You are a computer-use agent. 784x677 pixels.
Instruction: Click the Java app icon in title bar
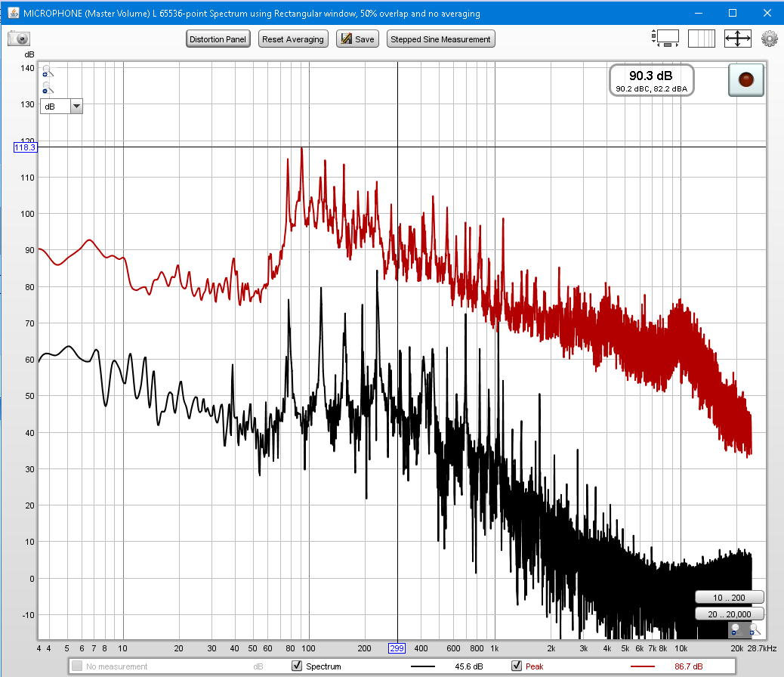pos(14,13)
